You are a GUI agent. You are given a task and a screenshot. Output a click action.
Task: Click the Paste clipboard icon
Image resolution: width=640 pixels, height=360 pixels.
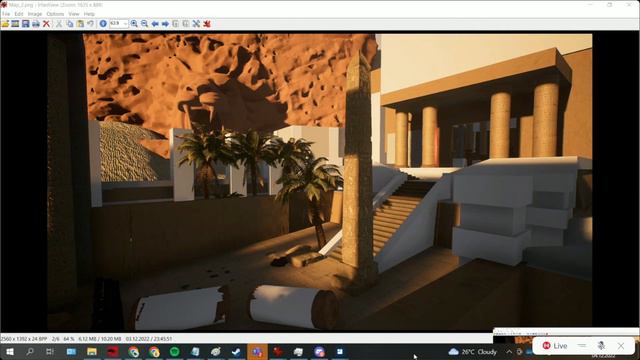(x=80, y=24)
